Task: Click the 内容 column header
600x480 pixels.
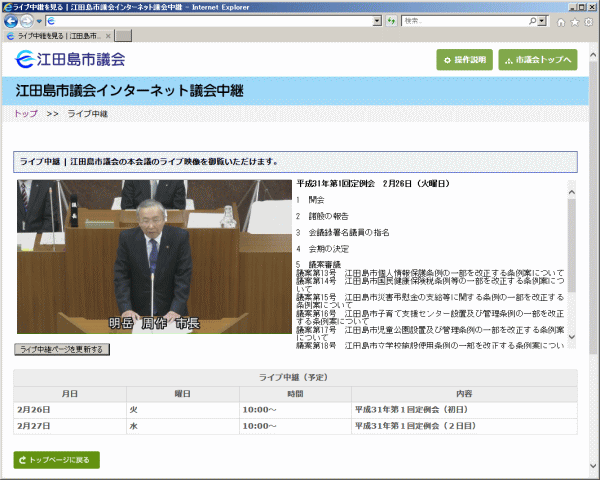Action: coord(464,394)
